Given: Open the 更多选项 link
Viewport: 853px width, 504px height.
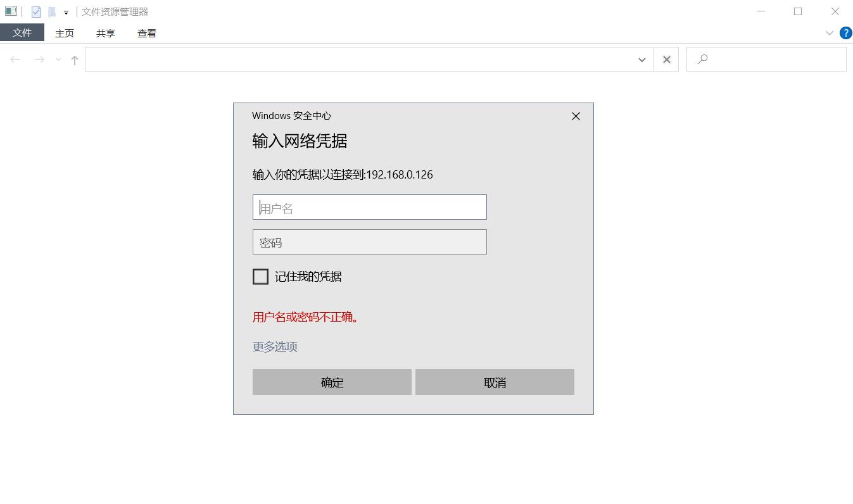Looking at the screenshot, I should coord(275,346).
